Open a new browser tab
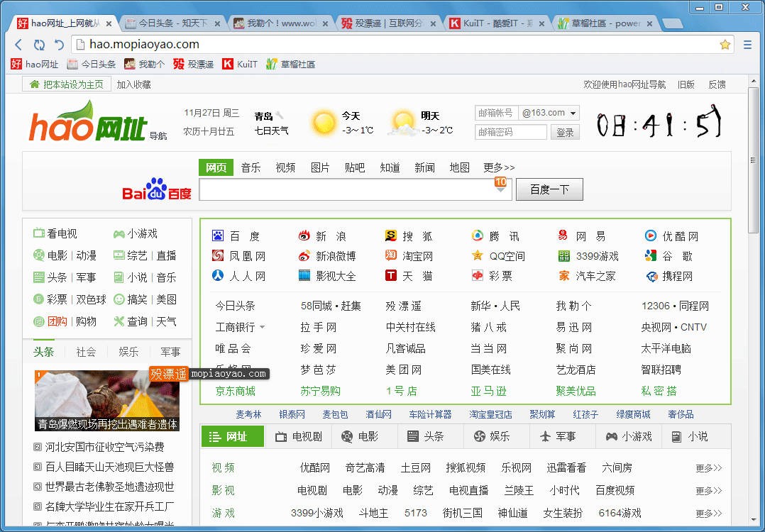 (673, 23)
